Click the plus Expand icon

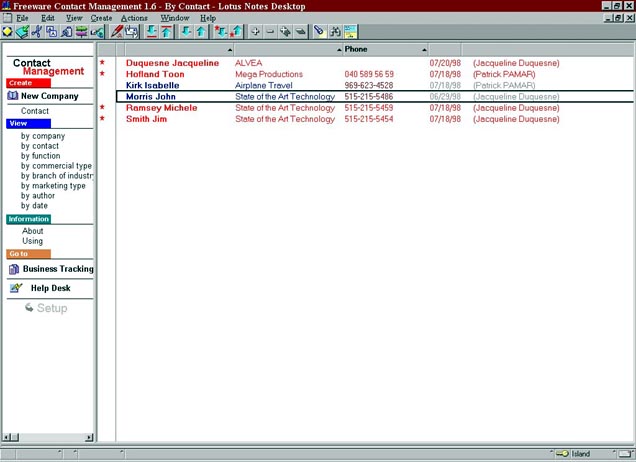click(x=255, y=32)
